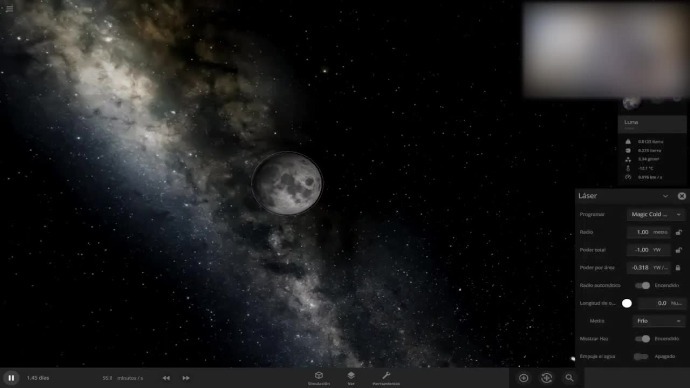690x388 pixels.
Task: Slow down simulation speed with rewind arrows
Action: 166,378
